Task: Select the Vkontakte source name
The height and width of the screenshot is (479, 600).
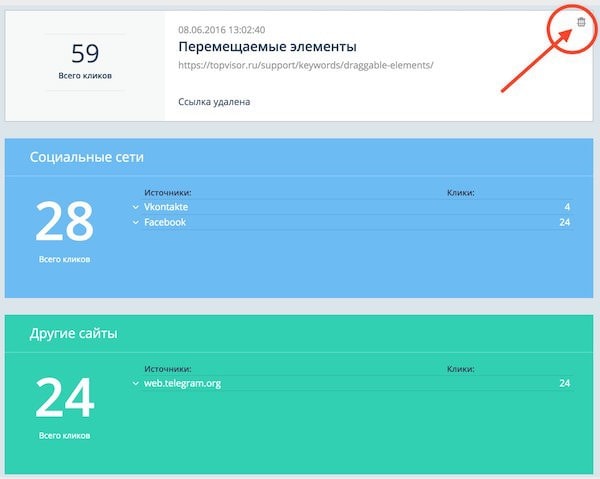Action: coord(166,207)
